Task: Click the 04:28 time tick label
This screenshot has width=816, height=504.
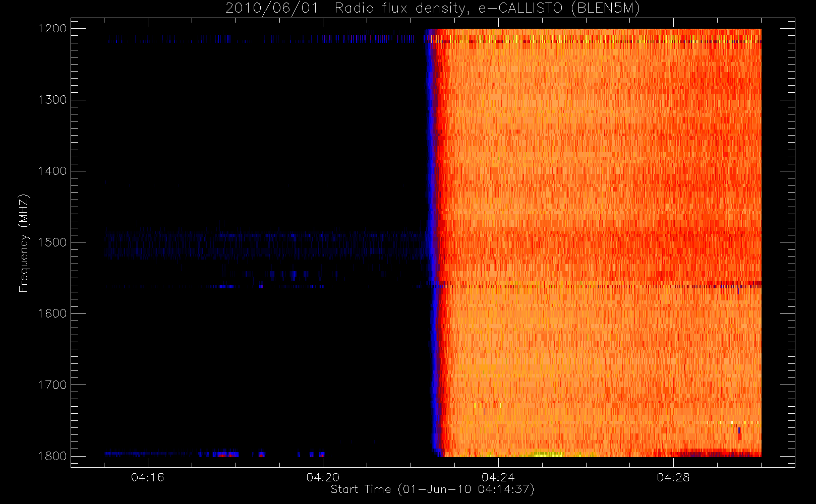Action: click(673, 477)
